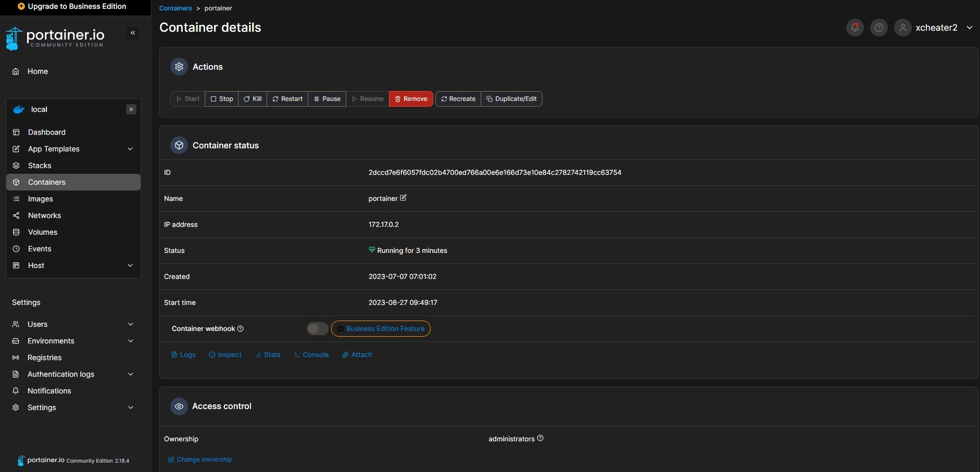
Task: Click the Access control eye icon
Action: click(x=179, y=406)
